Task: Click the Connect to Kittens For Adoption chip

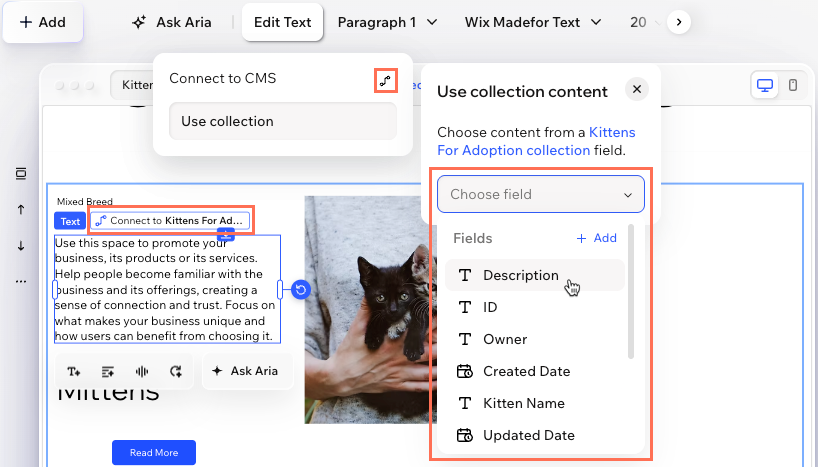Action: tap(170, 221)
